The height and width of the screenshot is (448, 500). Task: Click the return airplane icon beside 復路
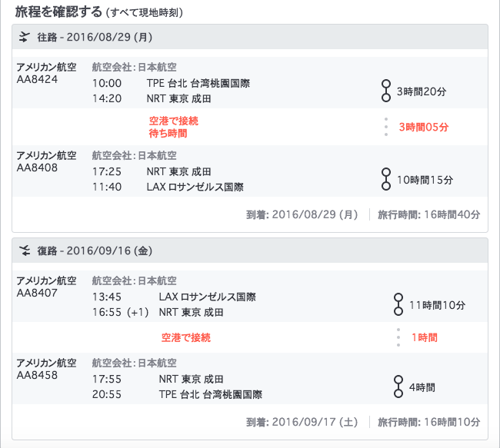pyautogui.click(x=25, y=251)
